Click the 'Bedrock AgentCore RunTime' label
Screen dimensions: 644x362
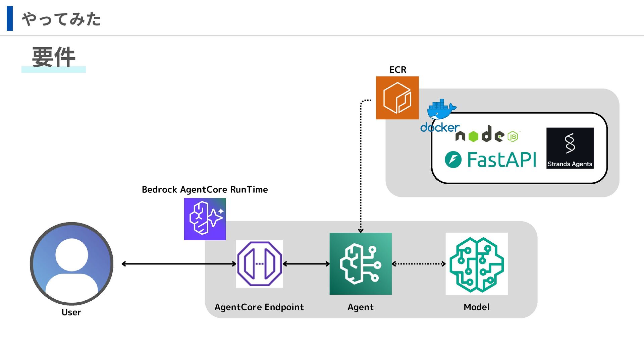(x=205, y=190)
